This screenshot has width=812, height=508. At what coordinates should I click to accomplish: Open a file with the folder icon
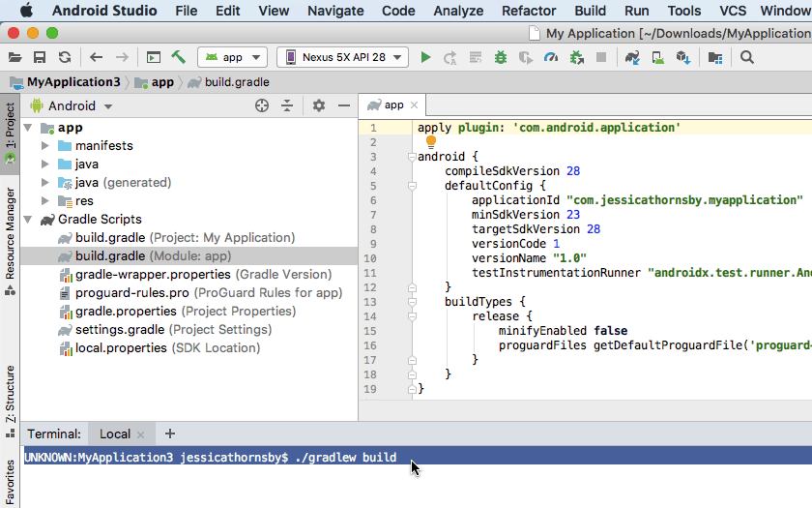point(15,57)
